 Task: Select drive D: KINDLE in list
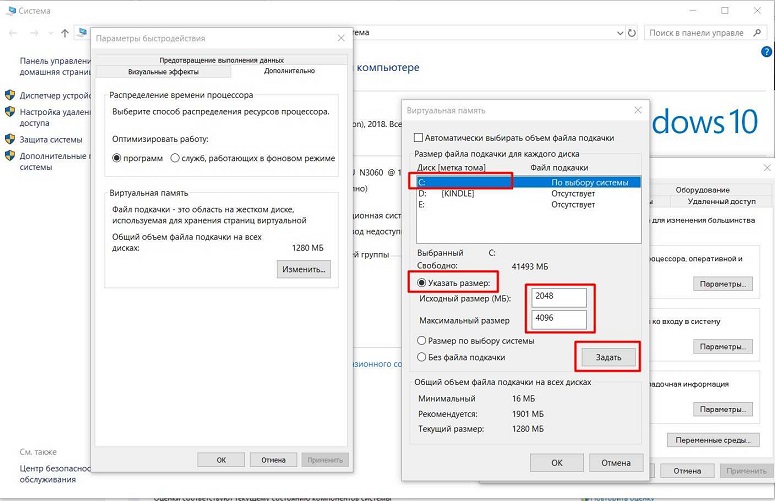528,194
